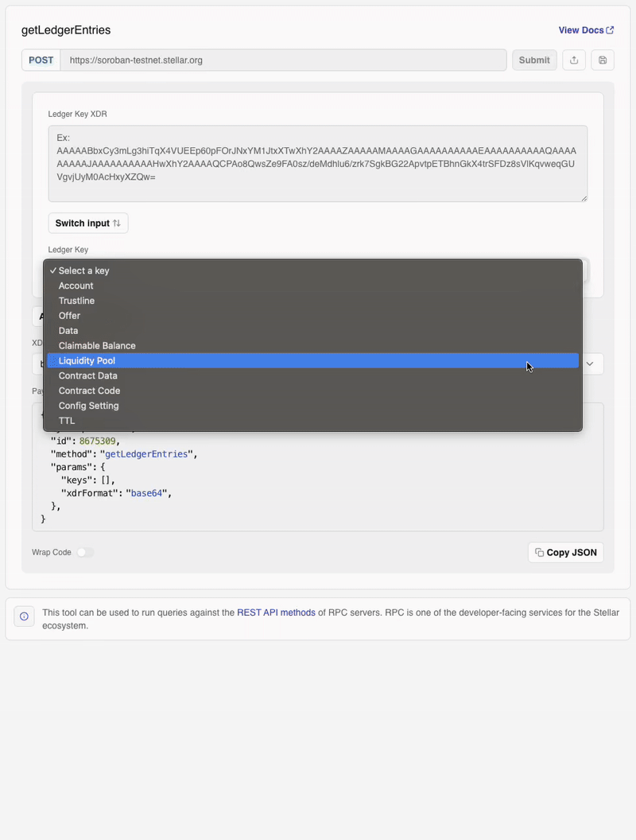
Task: Select Config Setting key type
Action: coord(88,406)
